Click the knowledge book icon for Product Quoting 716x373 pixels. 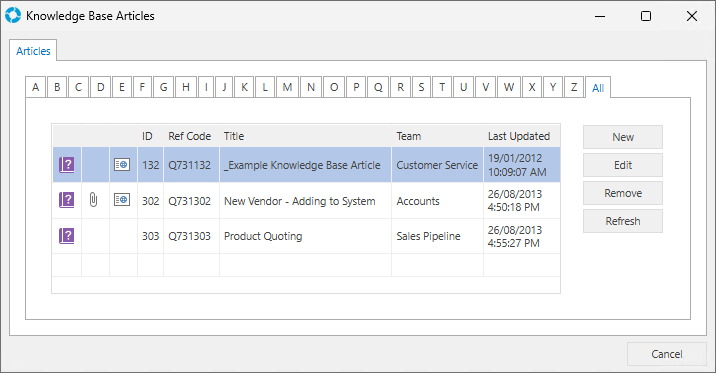coord(67,236)
